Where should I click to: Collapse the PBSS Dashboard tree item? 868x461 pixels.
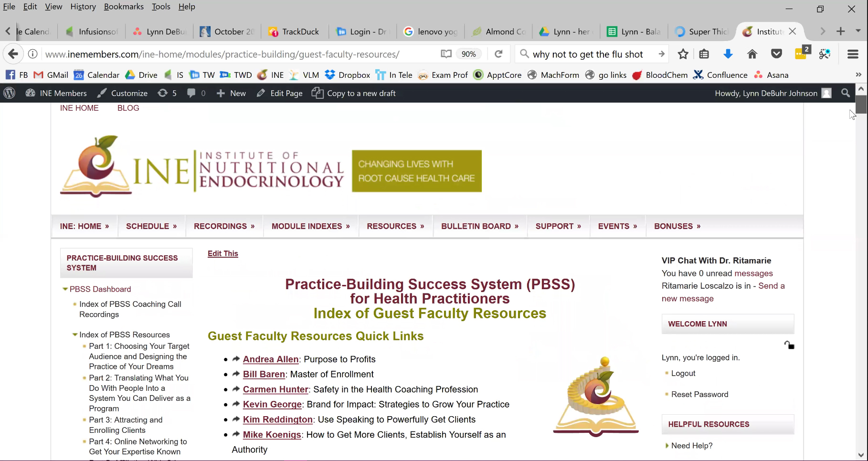click(x=65, y=289)
